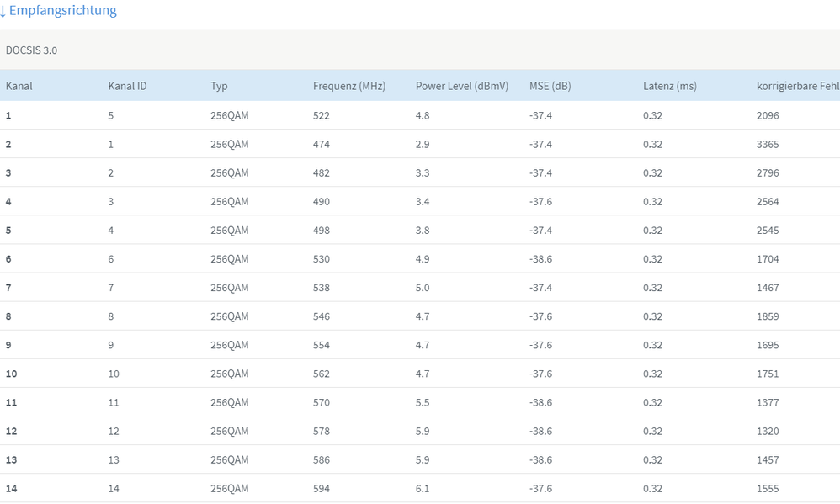Click the 530 MHz frequency cell
Image resolution: width=840 pixels, height=504 pixels.
pyautogui.click(x=322, y=259)
